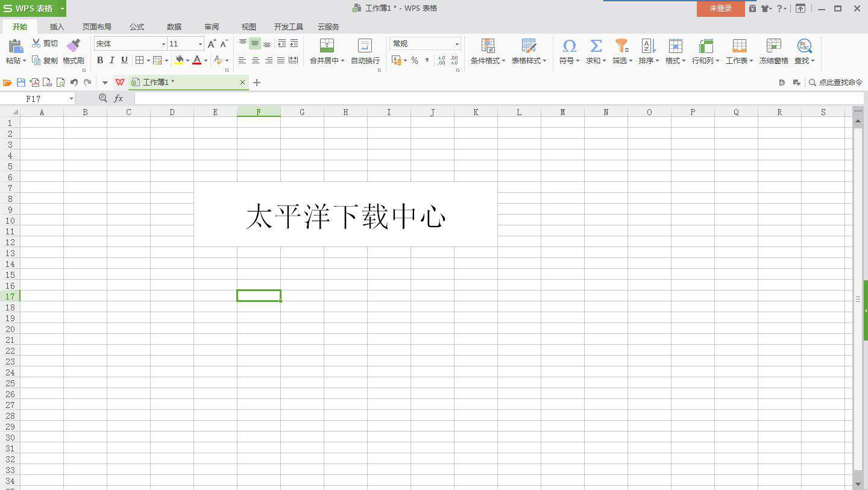Switch to the 页面布局 (Page Layout) tab

97,27
